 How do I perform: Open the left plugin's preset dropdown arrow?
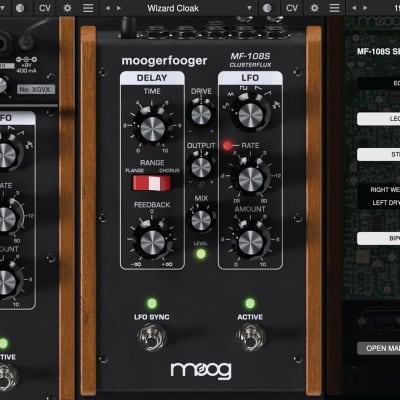3,8
